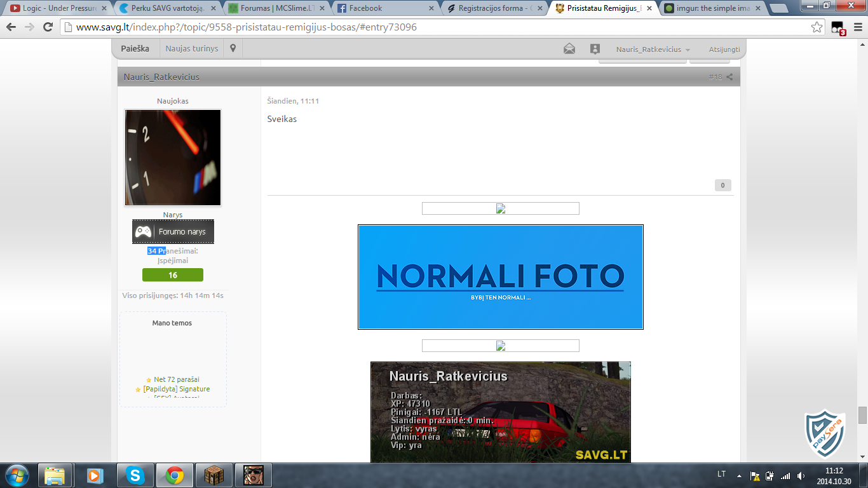The image size is (868, 488).
Task: Switch to the Facebook tab
Action: (386, 8)
